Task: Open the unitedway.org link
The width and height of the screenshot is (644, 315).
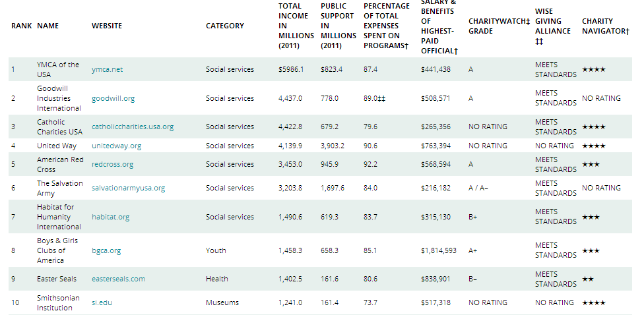Action: (x=116, y=146)
